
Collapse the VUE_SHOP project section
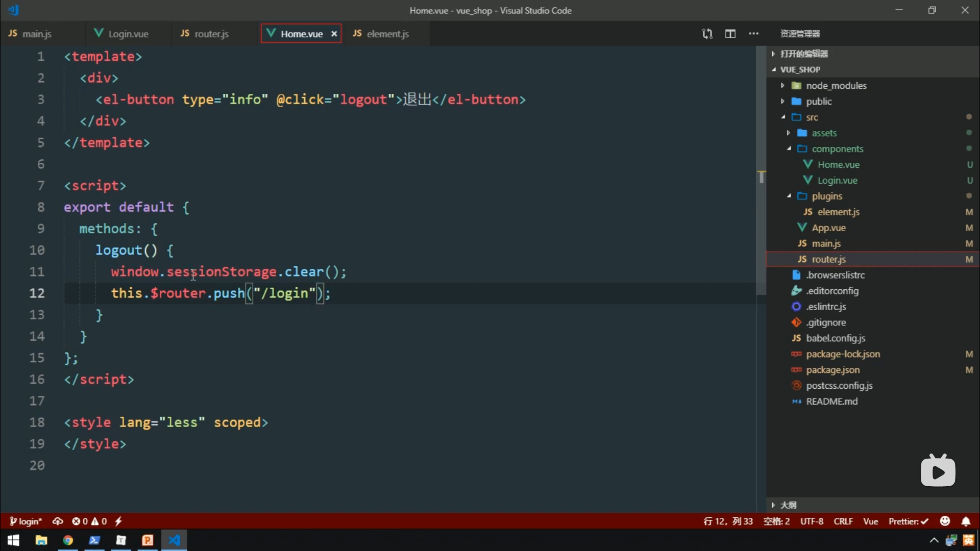(873, 69)
